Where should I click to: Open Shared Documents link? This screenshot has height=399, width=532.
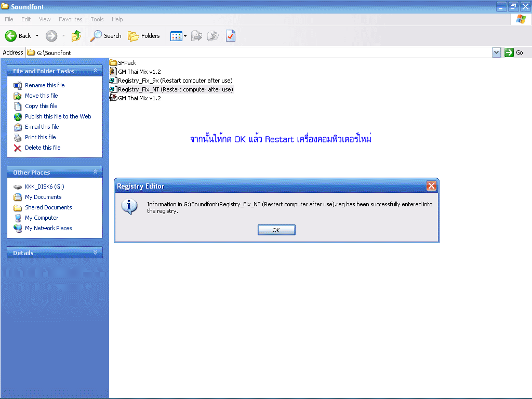[x=48, y=207]
